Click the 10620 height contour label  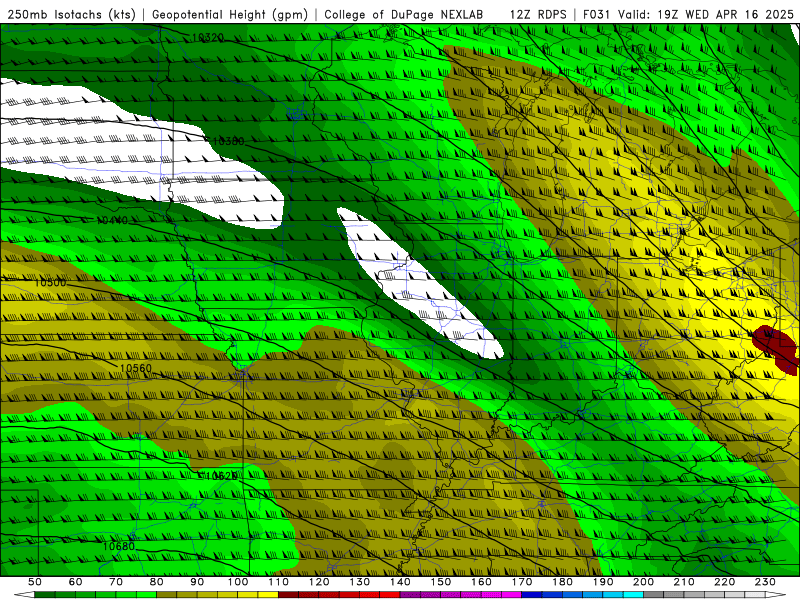tap(220, 476)
